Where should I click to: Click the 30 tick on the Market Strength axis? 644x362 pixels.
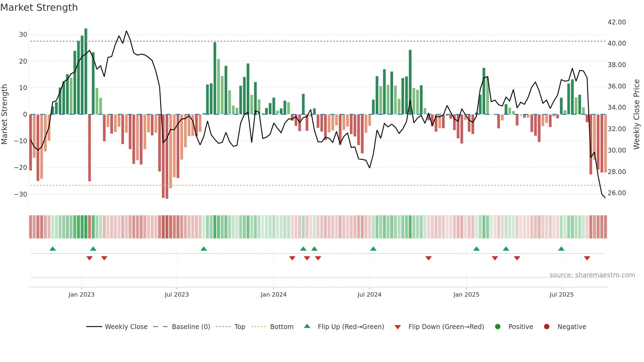[x=23, y=35]
